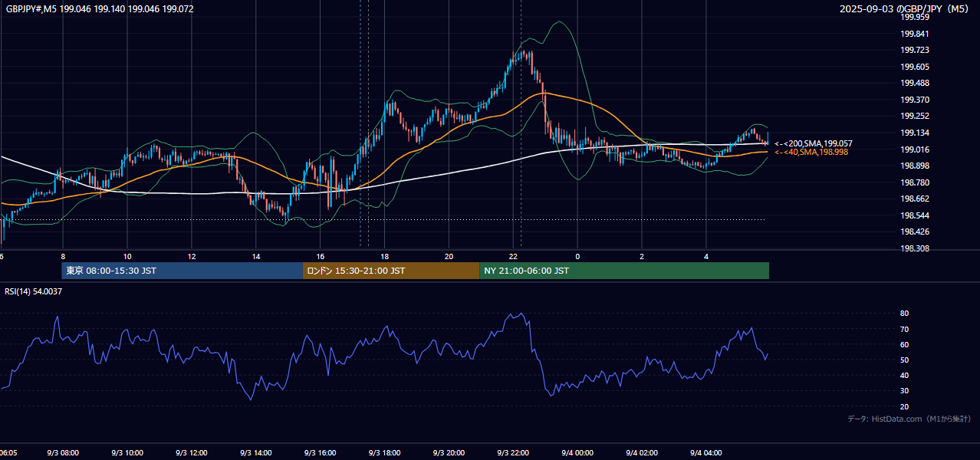Screen dimensions: 980x460
Task: Click the 9/3 22:00 time axis label
Action: (x=514, y=453)
